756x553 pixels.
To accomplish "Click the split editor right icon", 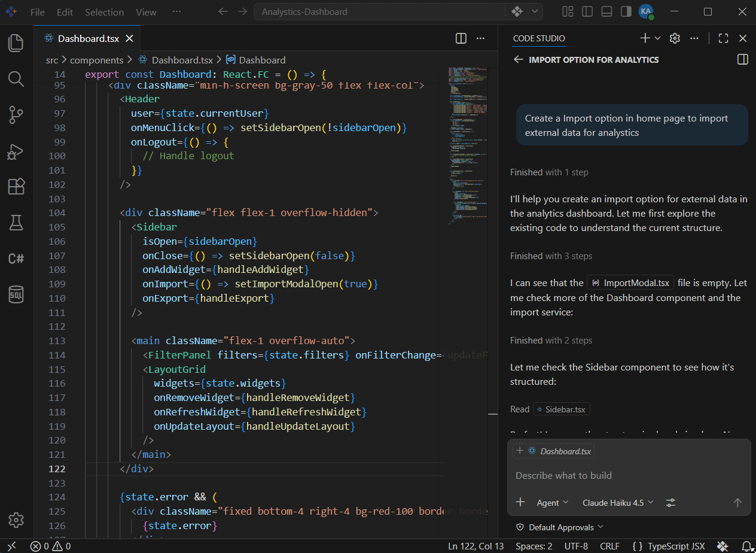I will coord(461,38).
